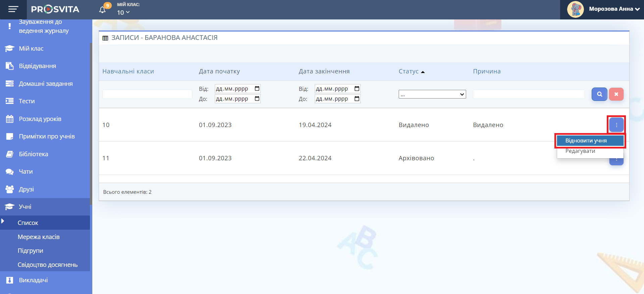Viewport: 644px width, 294px height.
Task: Open Чати section in sidebar
Action: 26,172
